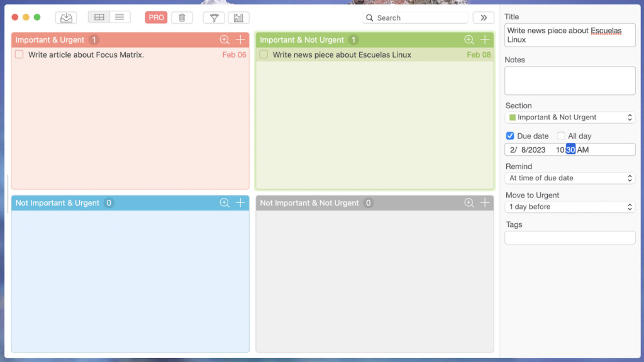Open the Section dropdown
Viewport: 644px width, 362px height.
click(x=569, y=117)
